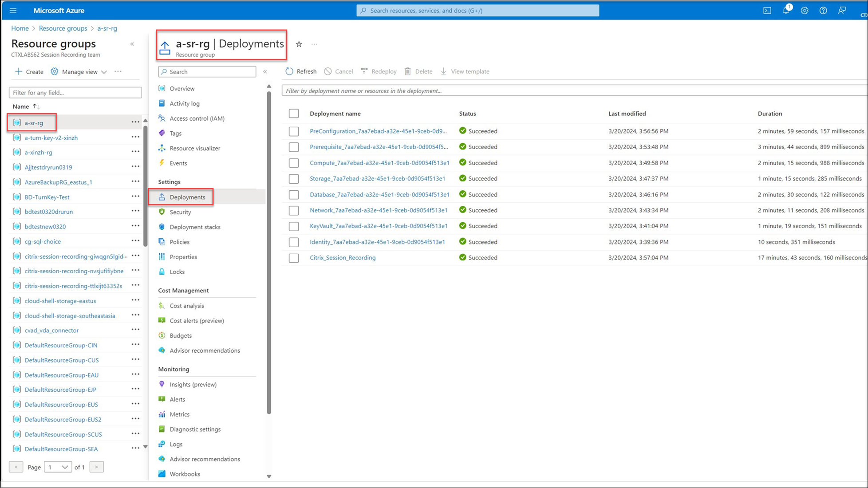This screenshot has height=488, width=868.
Task: Click the Refresh deployments icon
Action: [x=289, y=71]
